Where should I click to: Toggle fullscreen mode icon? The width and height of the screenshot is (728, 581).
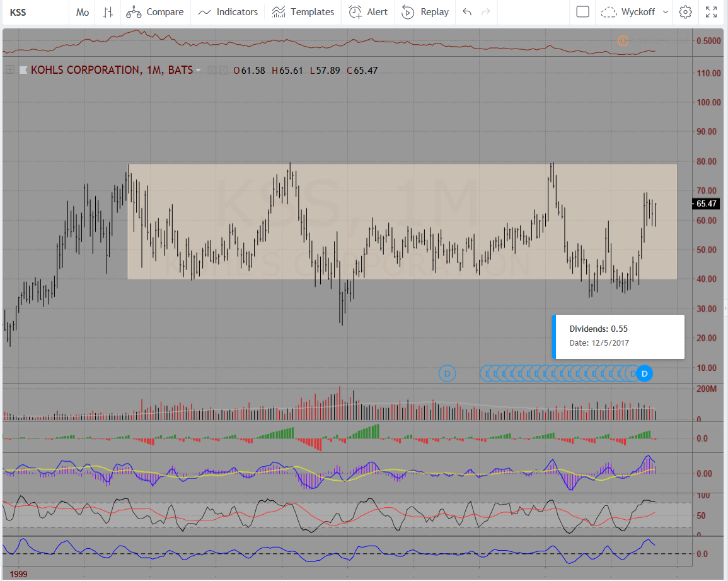(712, 12)
